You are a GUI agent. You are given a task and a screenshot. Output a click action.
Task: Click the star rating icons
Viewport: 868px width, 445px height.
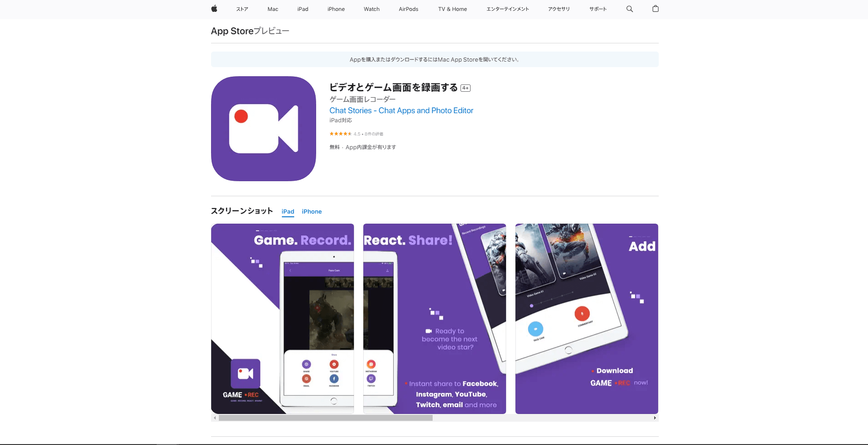pyautogui.click(x=340, y=134)
